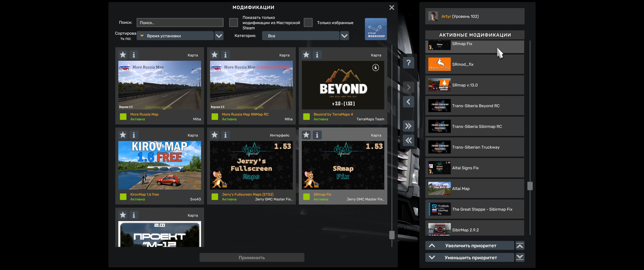Toggle green active box for SRmap Fix
The height and width of the screenshot is (270, 644).
pos(307,197)
